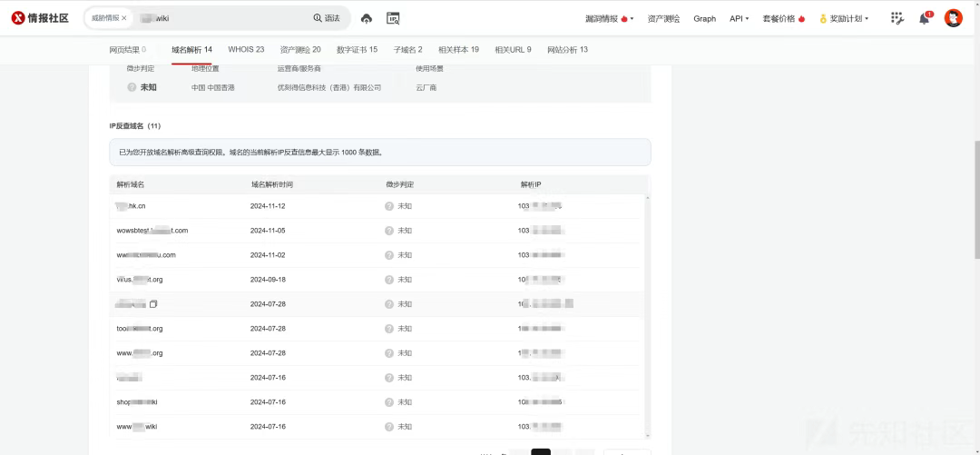The height and width of the screenshot is (455, 980).
Task: Open the www .wiki domain in last row
Action: pyautogui.click(x=137, y=427)
